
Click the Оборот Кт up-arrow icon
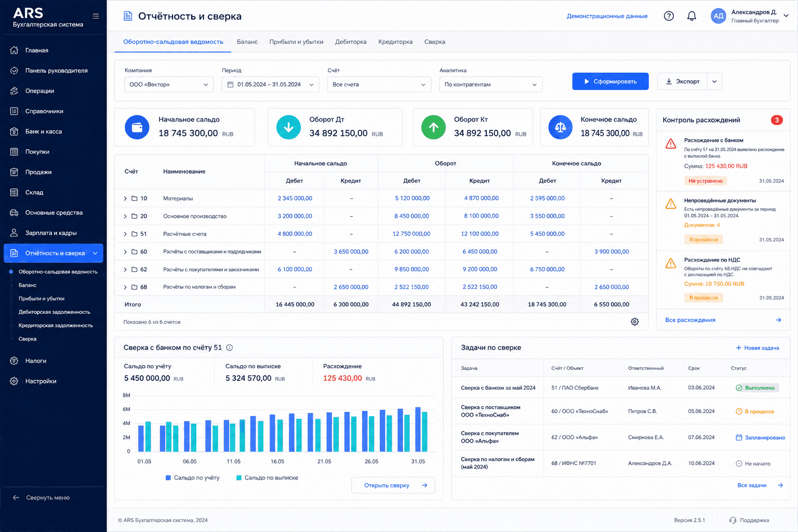(433, 127)
